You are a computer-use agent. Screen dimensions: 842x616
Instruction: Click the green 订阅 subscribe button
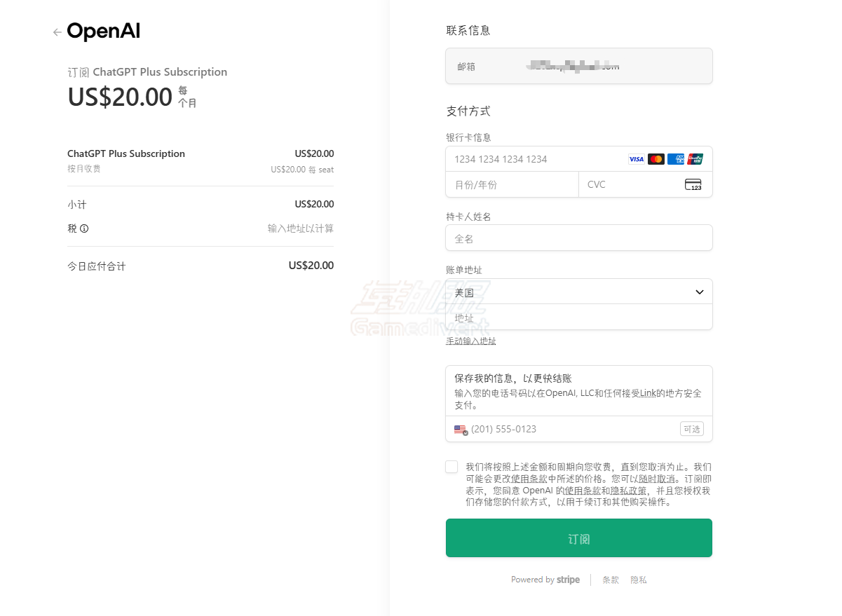click(579, 538)
